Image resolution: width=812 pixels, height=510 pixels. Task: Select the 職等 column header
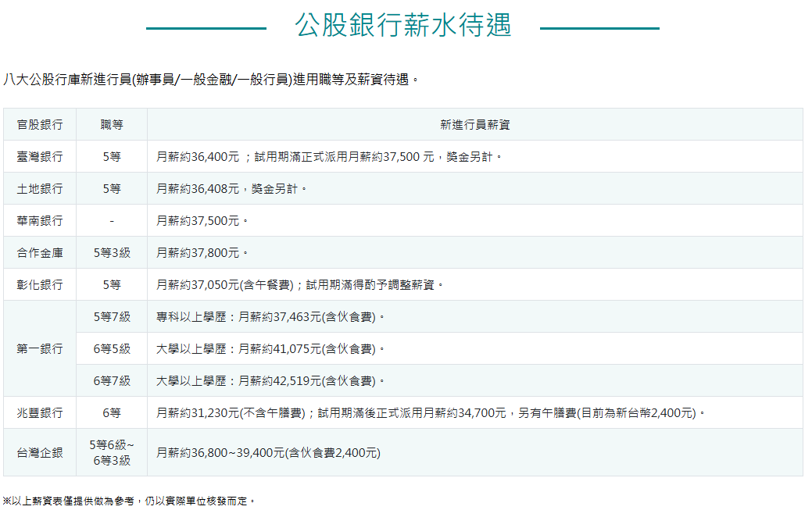112,125
